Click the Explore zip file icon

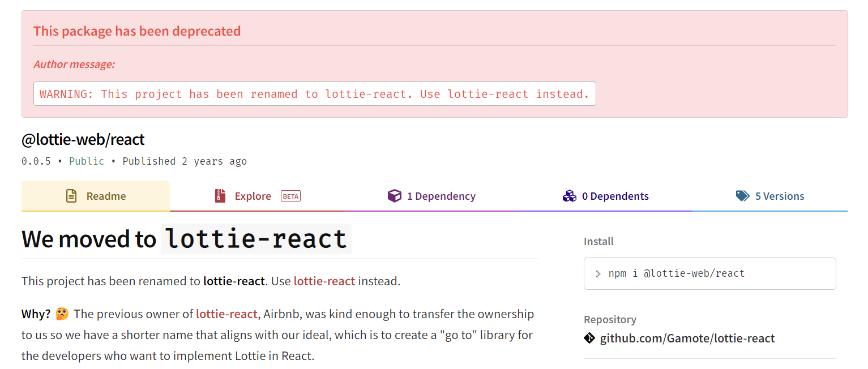pyautogui.click(x=220, y=196)
